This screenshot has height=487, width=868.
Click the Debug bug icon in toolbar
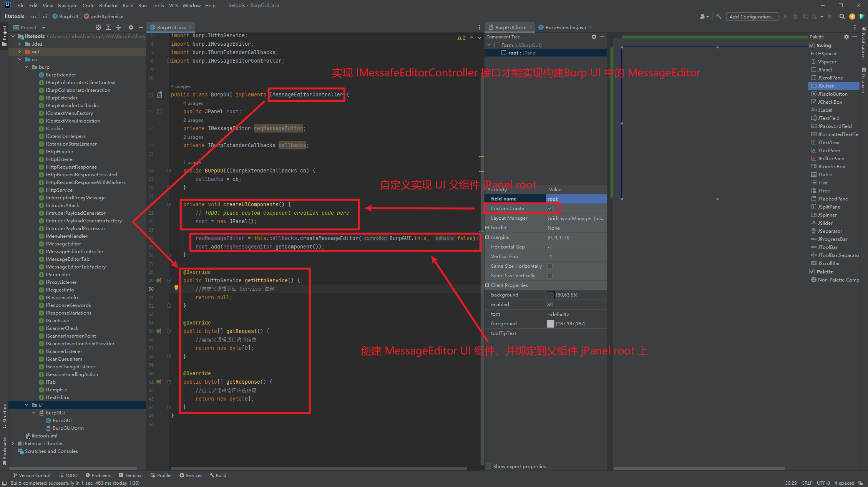795,17
